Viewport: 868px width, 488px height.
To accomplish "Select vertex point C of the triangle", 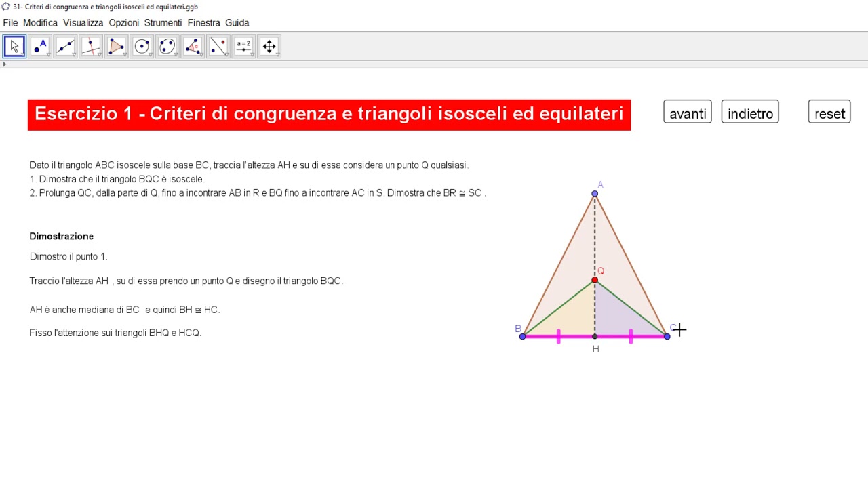I will [x=667, y=336].
